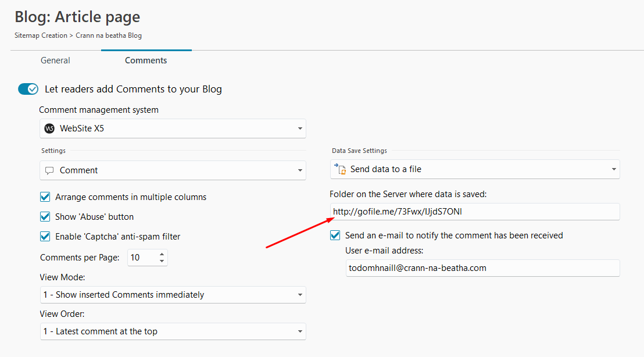The height and width of the screenshot is (357, 644).
Task: Increase Comments per Page with up arrow
Action: [x=162, y=254]
